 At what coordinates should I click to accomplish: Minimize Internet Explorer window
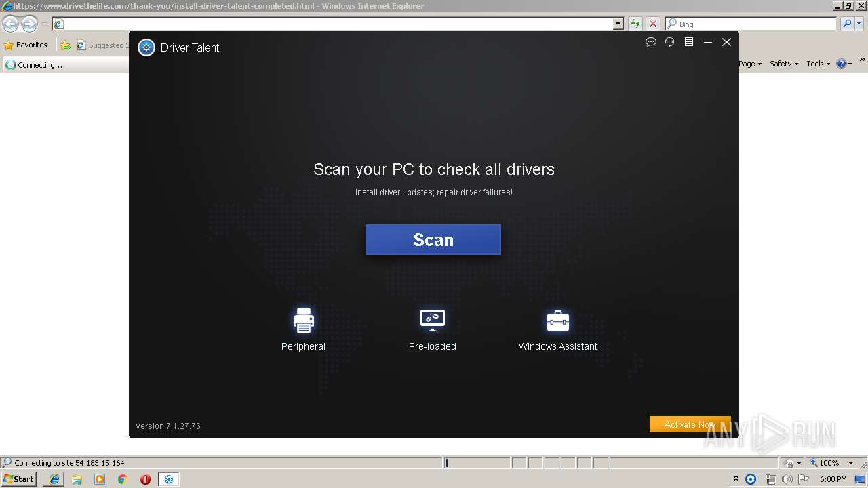coord(838,6)
